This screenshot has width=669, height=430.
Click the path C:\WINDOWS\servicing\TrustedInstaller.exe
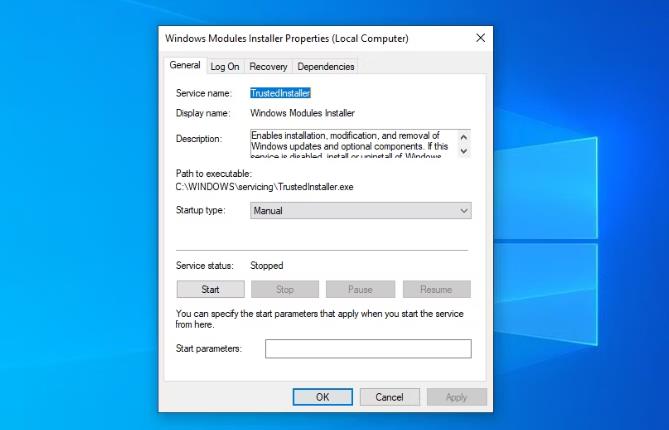click(265, 187)
